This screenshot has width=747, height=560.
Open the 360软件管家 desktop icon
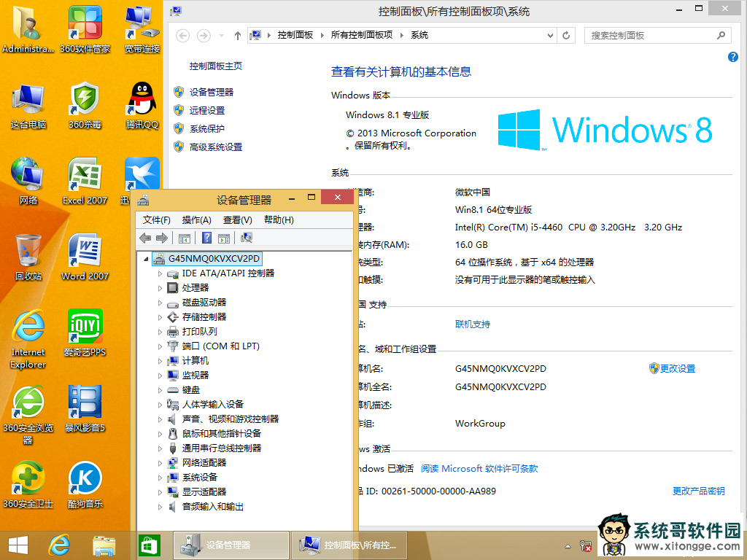click(85, 28)
